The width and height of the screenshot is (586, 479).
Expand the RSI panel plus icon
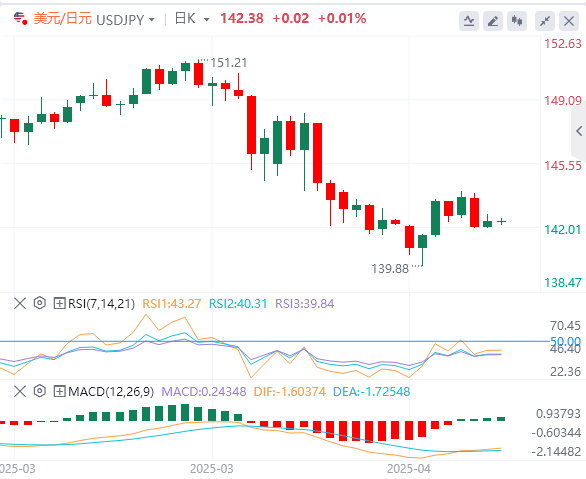tap(59, 303)
